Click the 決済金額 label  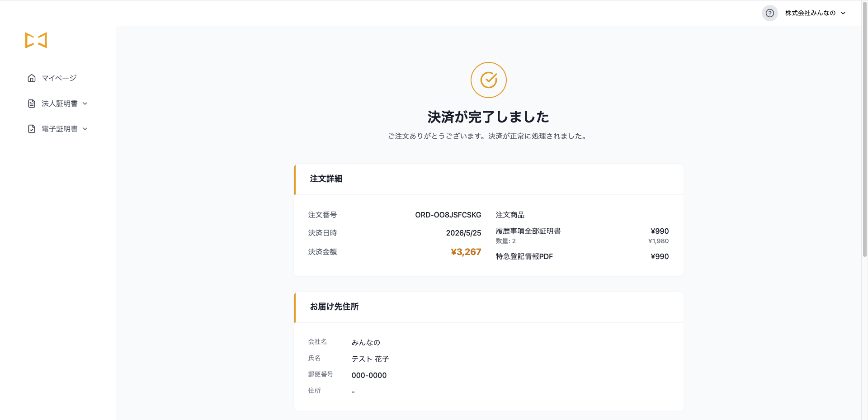322,252
